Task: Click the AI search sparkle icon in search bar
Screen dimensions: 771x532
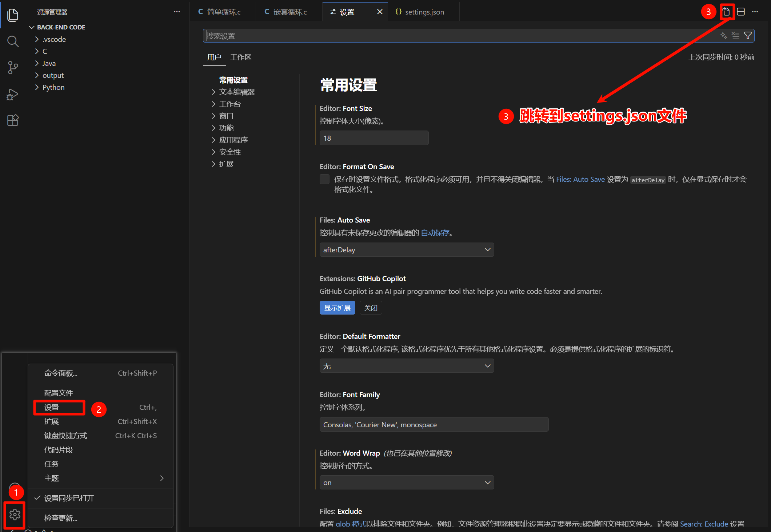Action: pyautogui.click(x=724, y=36)
